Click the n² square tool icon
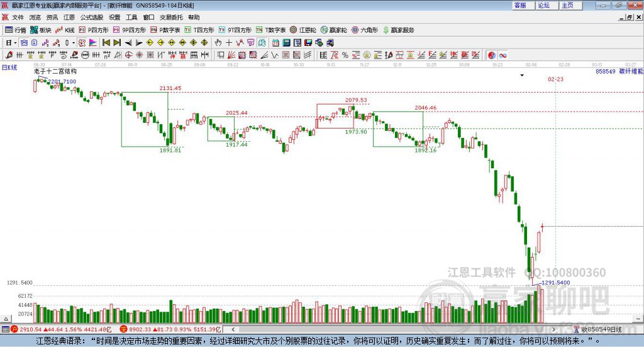The image size is (644, 347). [x=107, y=55]
